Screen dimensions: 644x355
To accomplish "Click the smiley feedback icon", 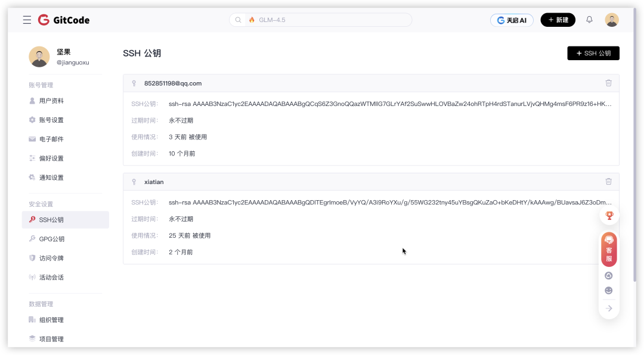I will tap(609, 291).
